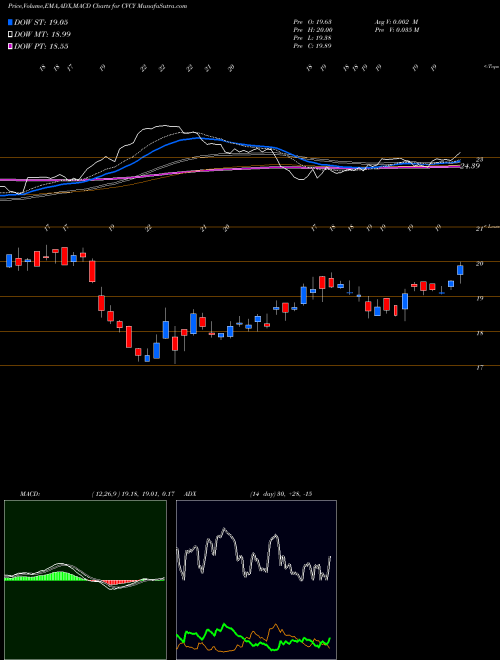Click the 'Pre H: 20.00' value
Viewport: 500px width, 660px height.
[x=313, y=30]
